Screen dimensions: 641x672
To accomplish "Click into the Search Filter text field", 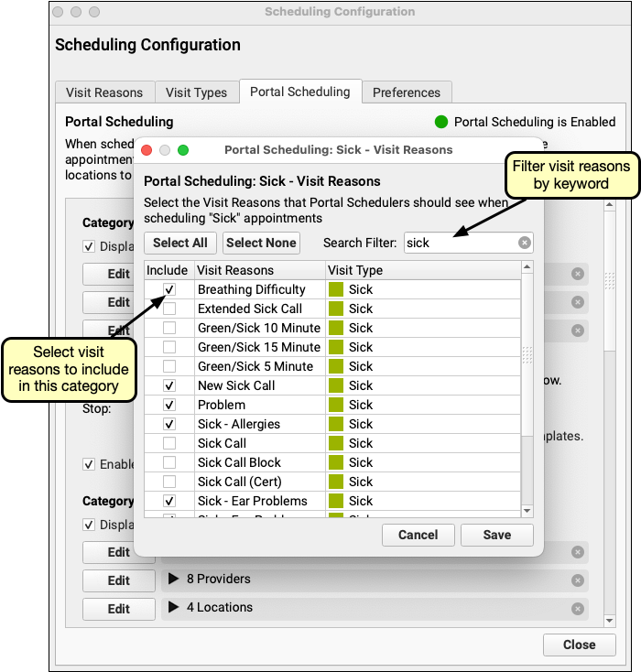I will pos(461,243).
